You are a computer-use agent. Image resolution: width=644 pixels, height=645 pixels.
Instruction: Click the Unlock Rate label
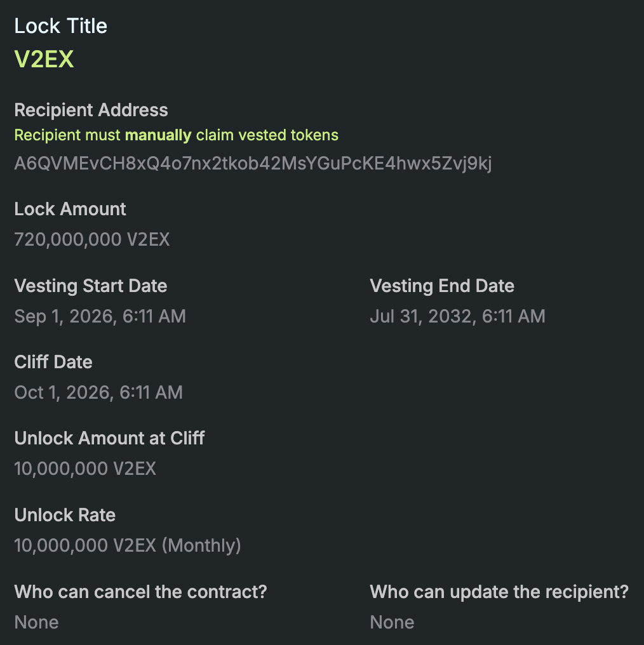[x=65, y=515]
